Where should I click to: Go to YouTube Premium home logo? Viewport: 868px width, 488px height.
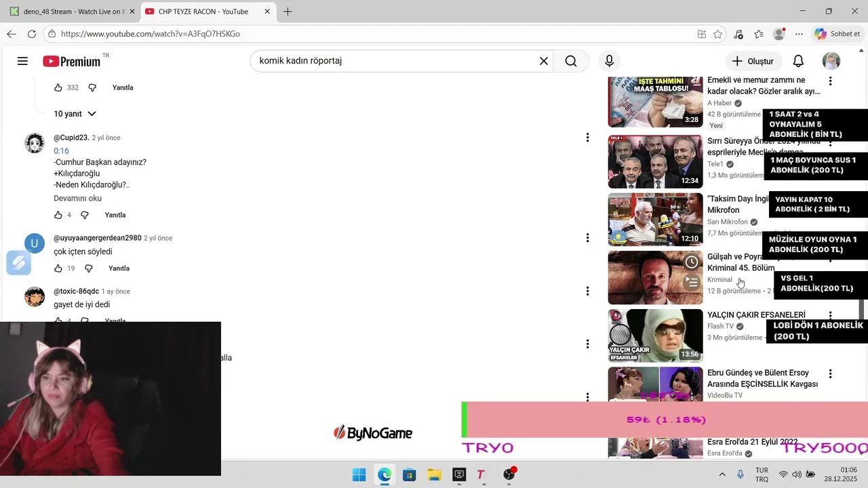click(x=72, y=61)
